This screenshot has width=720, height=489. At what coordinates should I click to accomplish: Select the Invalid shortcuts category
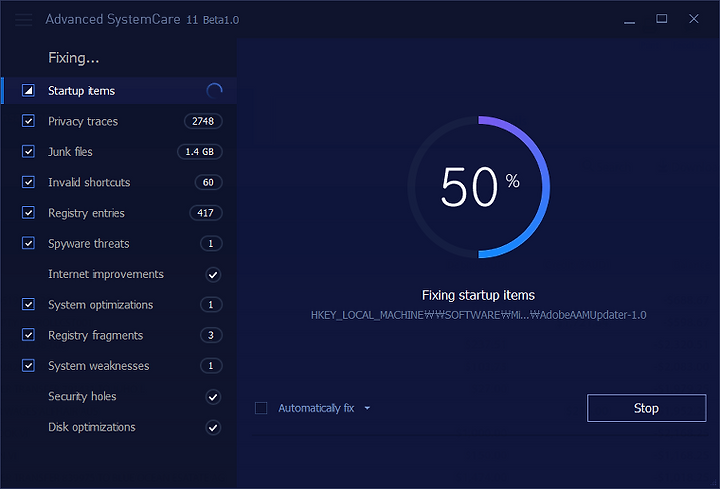click(119, 182)
